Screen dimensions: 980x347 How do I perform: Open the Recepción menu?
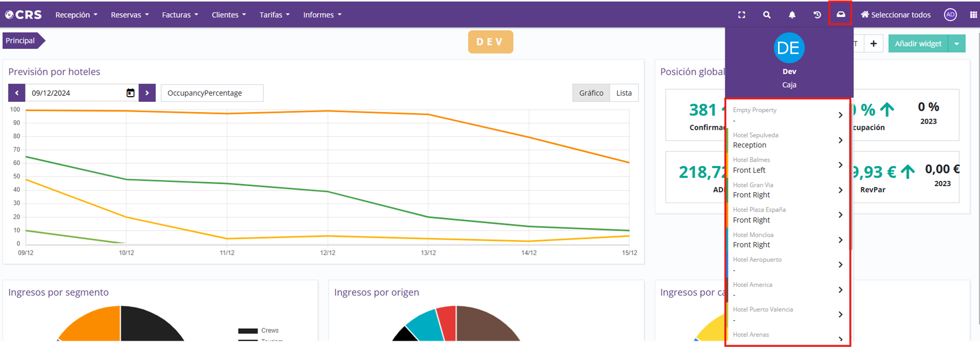pyautogui.click(x=76, y=15)
